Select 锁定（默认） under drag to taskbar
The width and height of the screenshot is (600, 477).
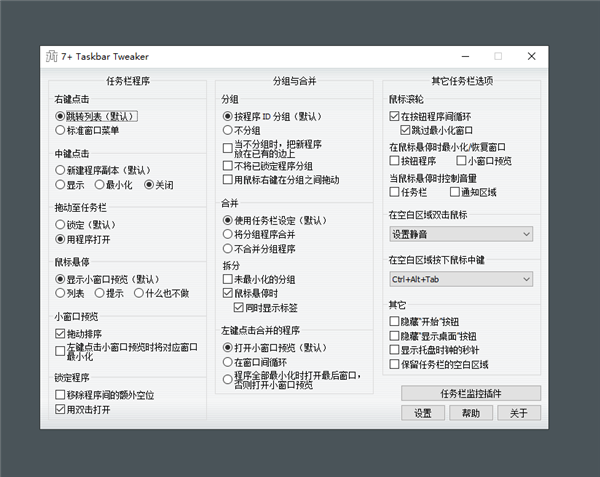point(60,225)
